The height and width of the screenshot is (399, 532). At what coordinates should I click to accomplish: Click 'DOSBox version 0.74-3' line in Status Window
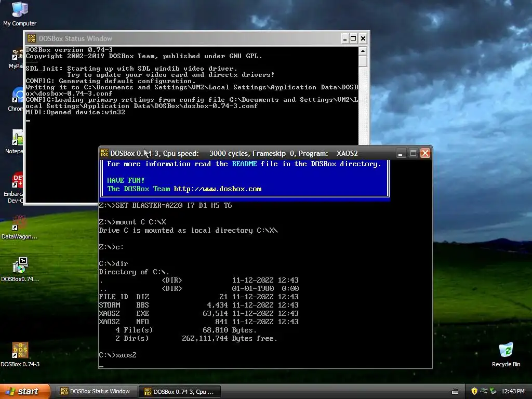coord(69,50)
